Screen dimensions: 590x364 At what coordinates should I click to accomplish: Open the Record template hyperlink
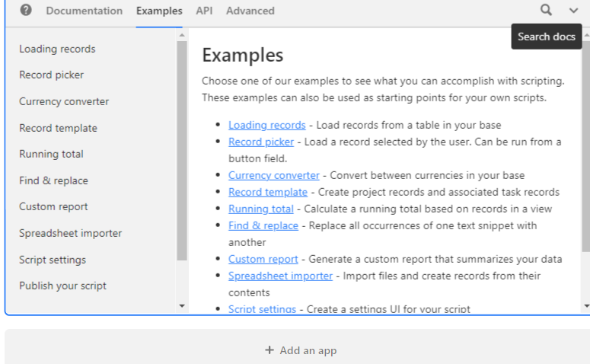point(267,192)
